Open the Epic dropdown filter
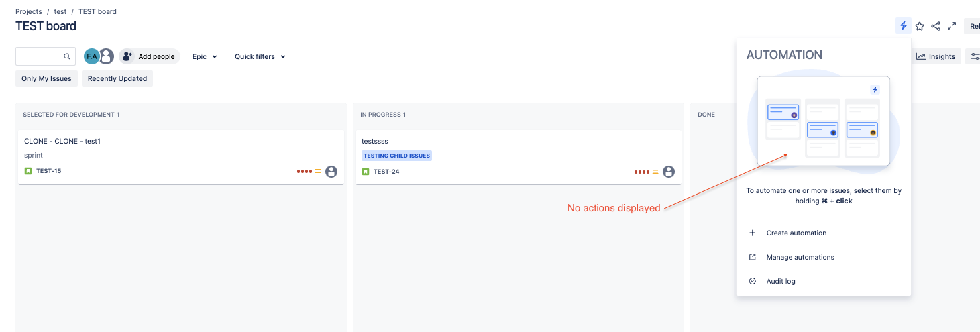 (x=205, y=56)
